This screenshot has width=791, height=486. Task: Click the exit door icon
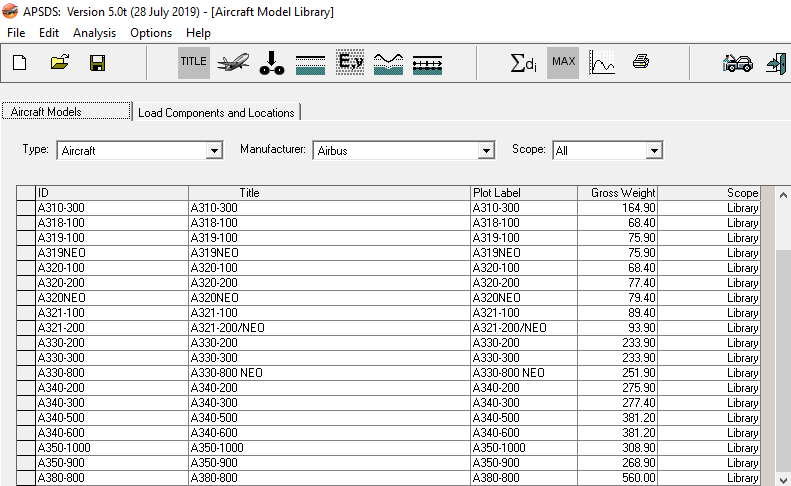point(776,64)
